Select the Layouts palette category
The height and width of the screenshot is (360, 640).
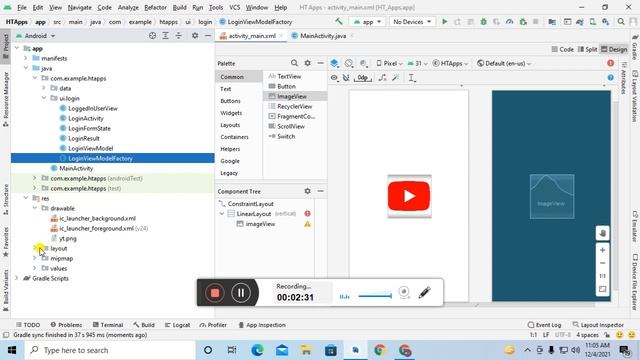[x=230, y=125]
